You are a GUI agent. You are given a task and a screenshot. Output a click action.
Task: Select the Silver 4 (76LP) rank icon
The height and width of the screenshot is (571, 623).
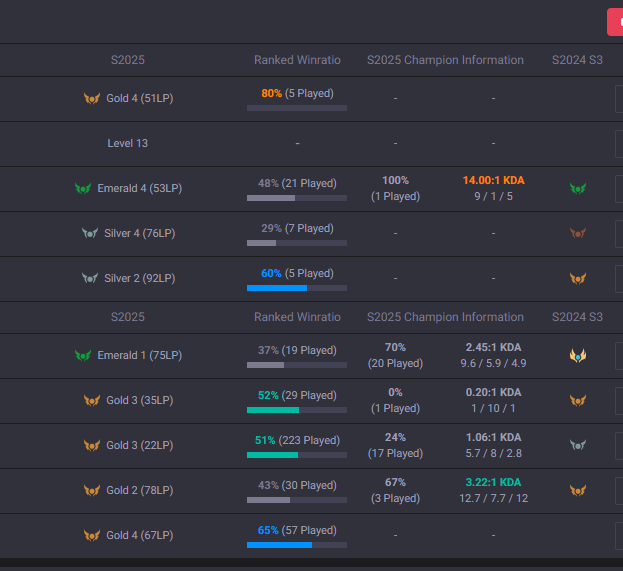click(x=90, y=233)
